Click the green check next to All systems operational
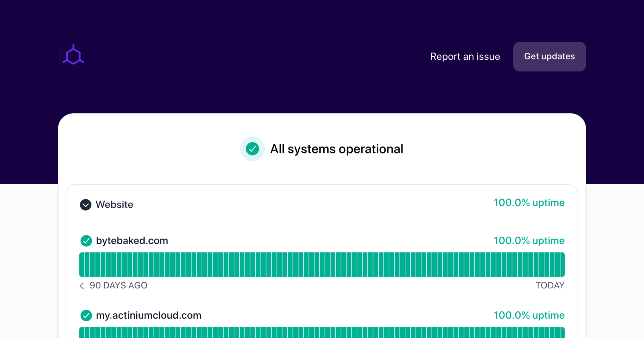644x338 pixels. (x=252, y=149)
